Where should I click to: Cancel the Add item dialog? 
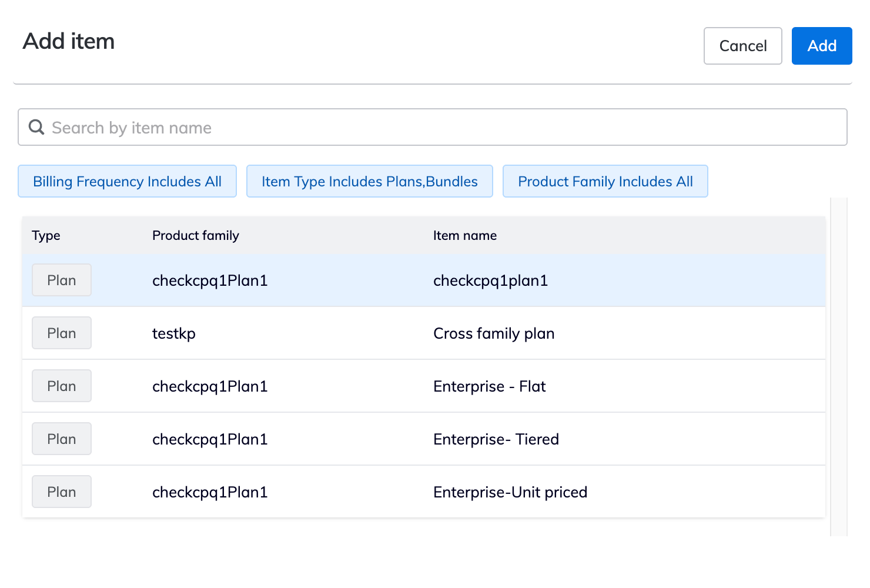(742, 46)
